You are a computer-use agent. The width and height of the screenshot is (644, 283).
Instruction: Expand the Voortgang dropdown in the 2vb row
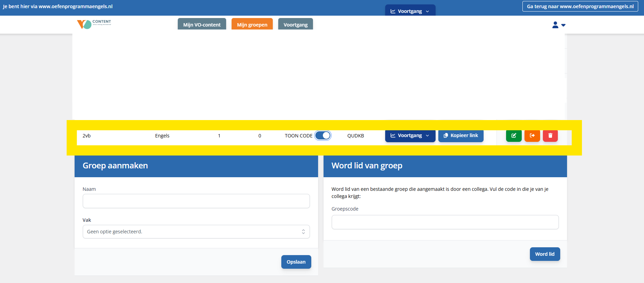click(410, 136)
